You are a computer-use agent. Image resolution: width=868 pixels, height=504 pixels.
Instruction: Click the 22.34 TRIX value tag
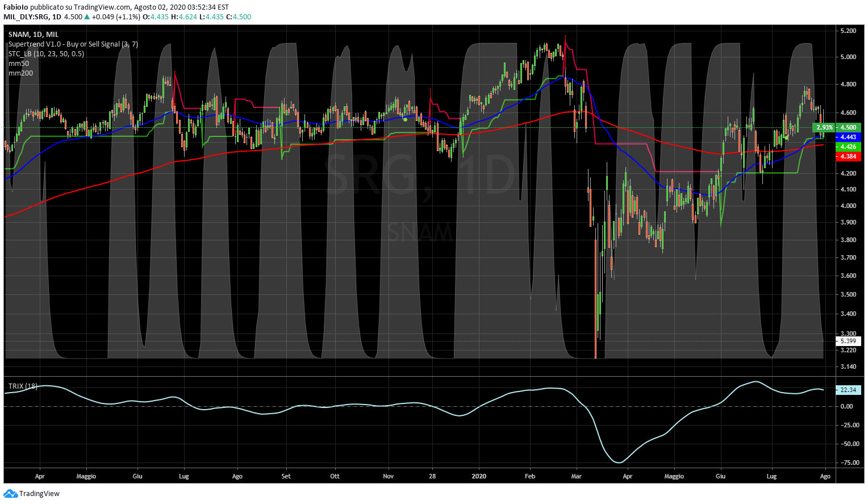click(x=848, y=390)
